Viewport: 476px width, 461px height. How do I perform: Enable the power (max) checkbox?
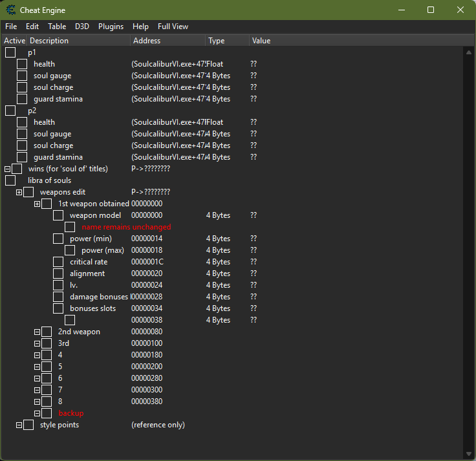click(70, 250)
